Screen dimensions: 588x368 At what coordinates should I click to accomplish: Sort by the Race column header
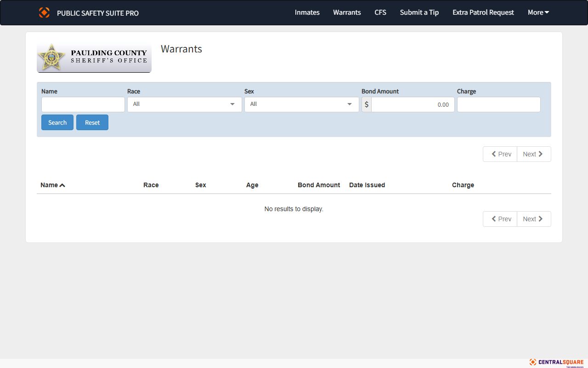tap(151, 185)
